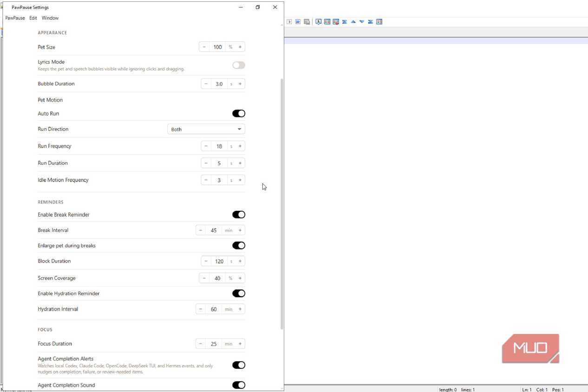Viewport: 588px width, 392px height.
Task: Decrease Run Frequency with minus button
Action: [206, 146]
